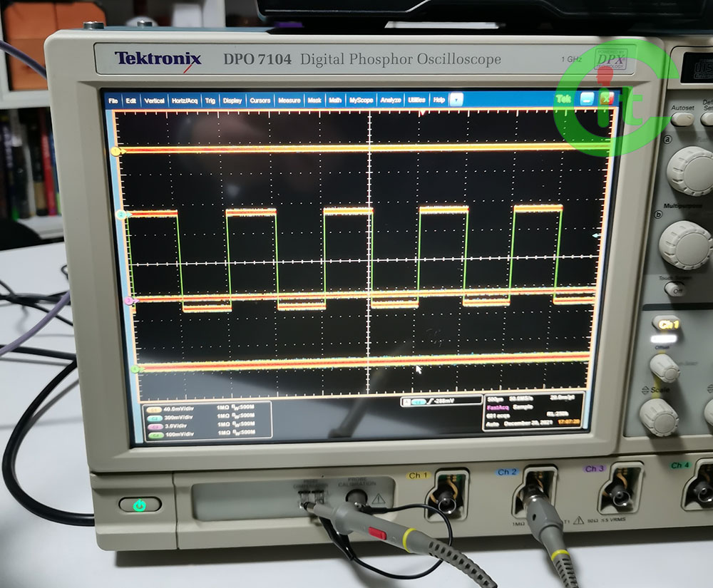
Task: Click the trigger position marker atop the graticule
Action: 423,113
